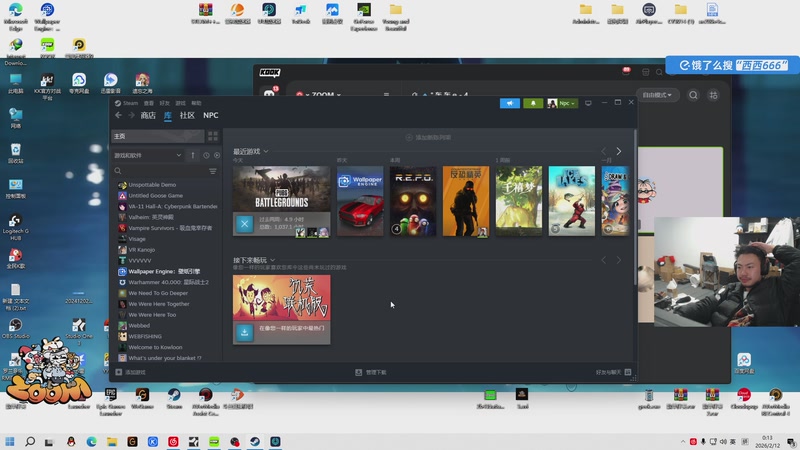800x450 pixels.
Task: Expand the 游戏和软件 filter dropdown
Action: click(147, 155)
